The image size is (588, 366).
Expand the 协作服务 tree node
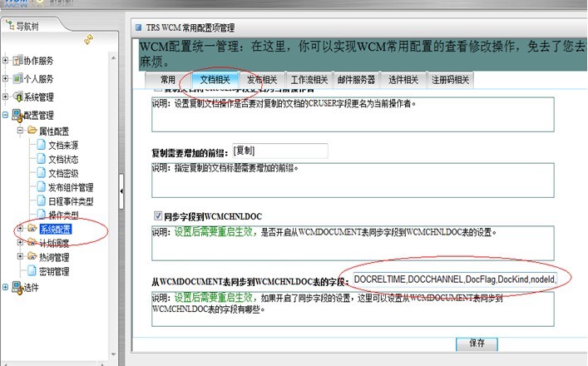click(5, 61)
